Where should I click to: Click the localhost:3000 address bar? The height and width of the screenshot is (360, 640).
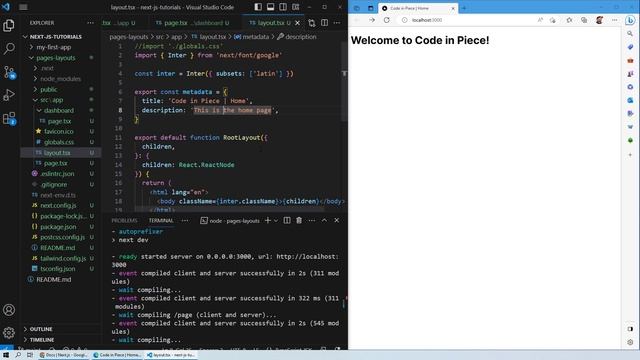point(465,20)
